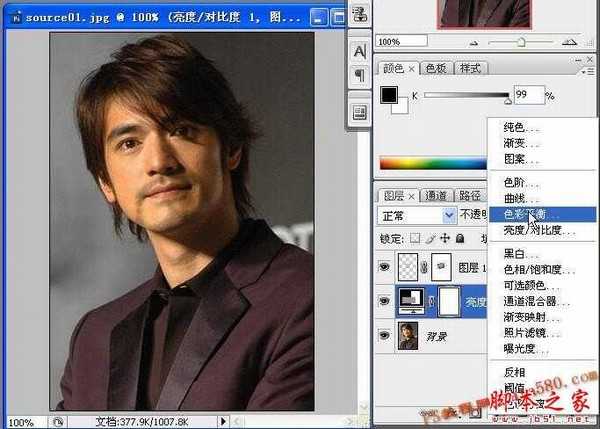Click the lock image pixels brush icon

[432, 239]
